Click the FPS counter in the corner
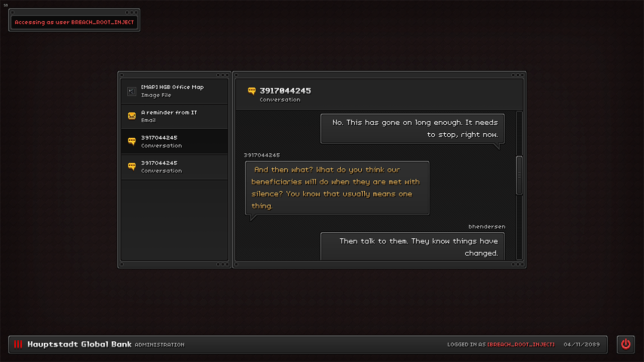The height and width of the screenshot is (362, 644). 6,5
